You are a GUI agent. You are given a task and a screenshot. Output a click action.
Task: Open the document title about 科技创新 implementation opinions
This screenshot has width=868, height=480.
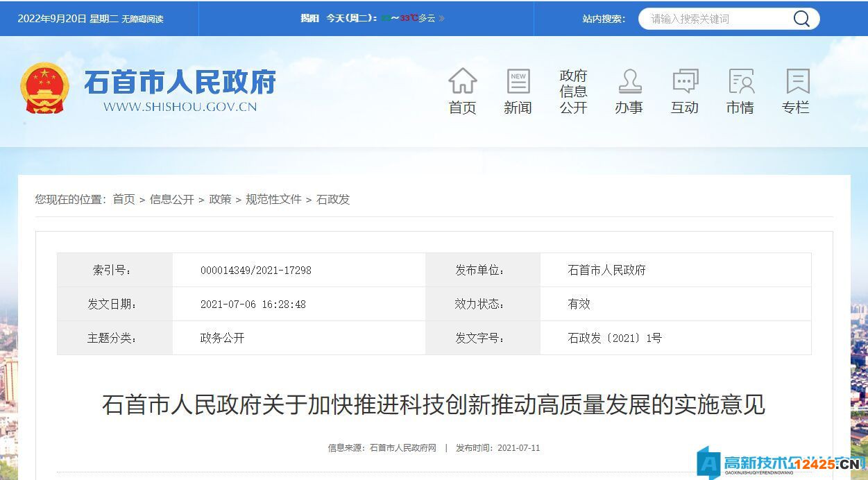[x=434, y=406]
